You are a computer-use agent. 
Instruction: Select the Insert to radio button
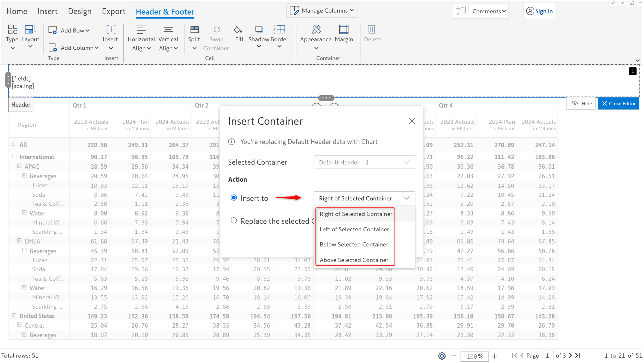tap(234, 198)
